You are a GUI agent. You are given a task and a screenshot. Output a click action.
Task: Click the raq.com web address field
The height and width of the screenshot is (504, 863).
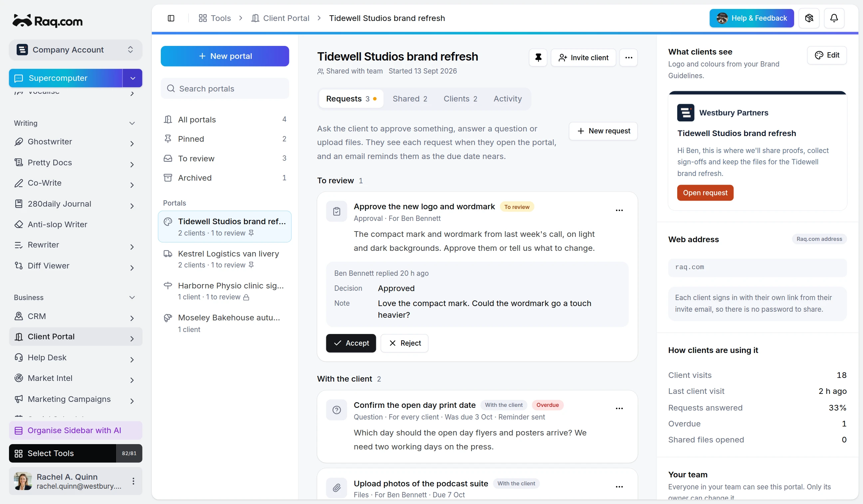tap(757, 267)
